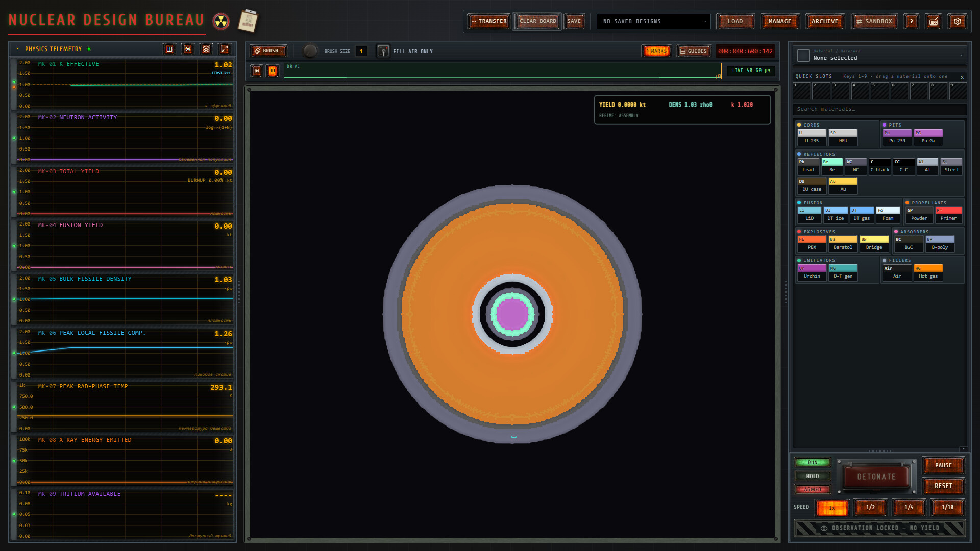The width and height of the screenshot is (980, 551).
Task: Click the brush size knob
Action: click(310, 51)
